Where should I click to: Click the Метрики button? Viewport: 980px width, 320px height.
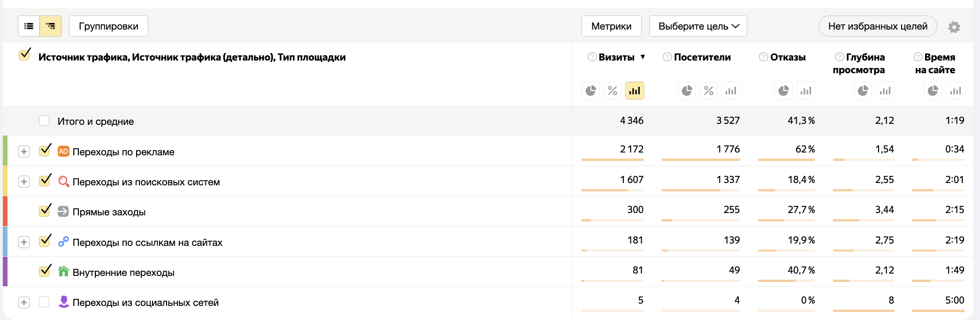[611, 26]
